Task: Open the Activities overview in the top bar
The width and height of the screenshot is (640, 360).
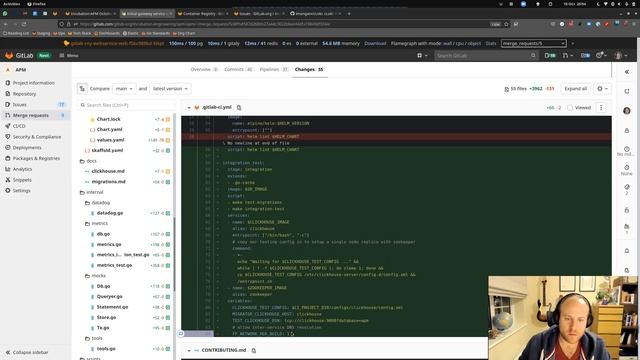Action: click(x=11, y=4)
